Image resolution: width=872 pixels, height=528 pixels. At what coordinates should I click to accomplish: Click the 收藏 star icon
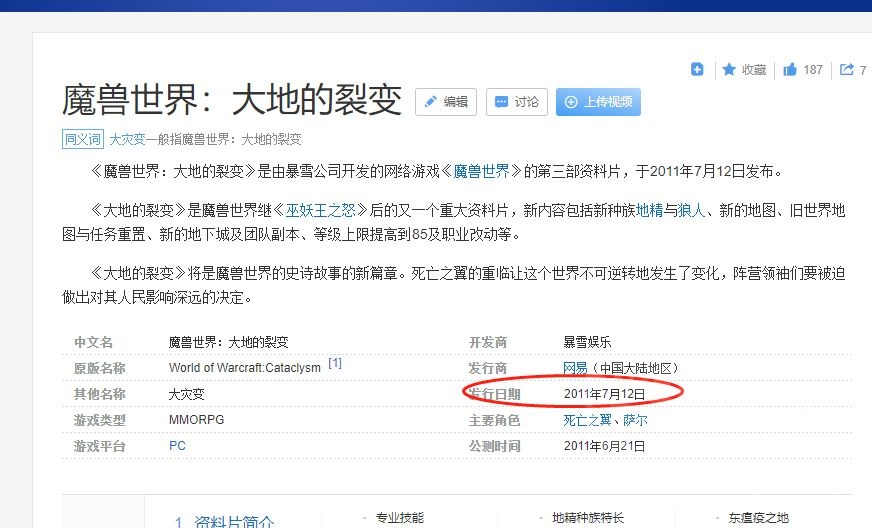click(729, 69)
